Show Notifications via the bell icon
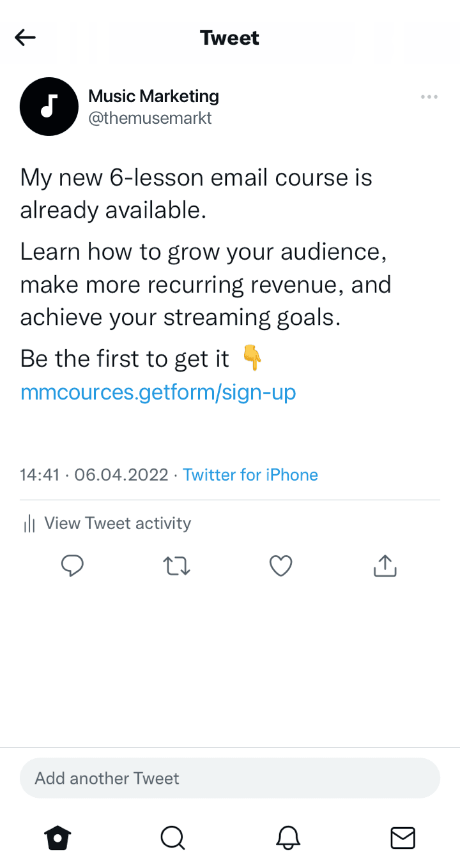 pyautogui.click(x=288, y=837)
